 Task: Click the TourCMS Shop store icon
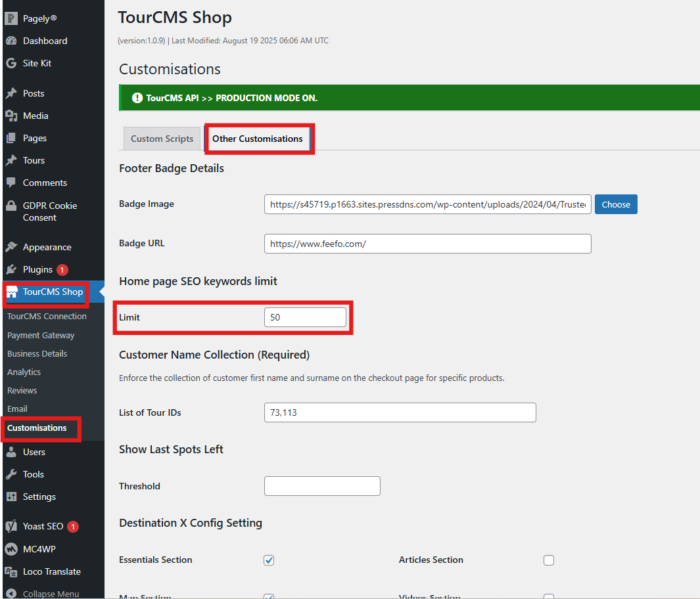coord(12,292)
